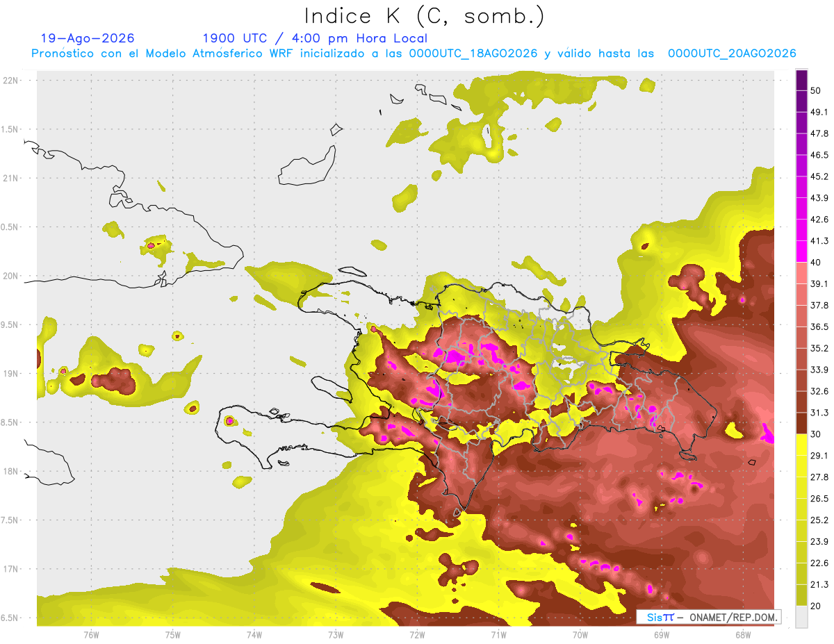Click the colorbar value "31.3"
The height and width of the screenshot is (644, 834).
click(819, 413)
